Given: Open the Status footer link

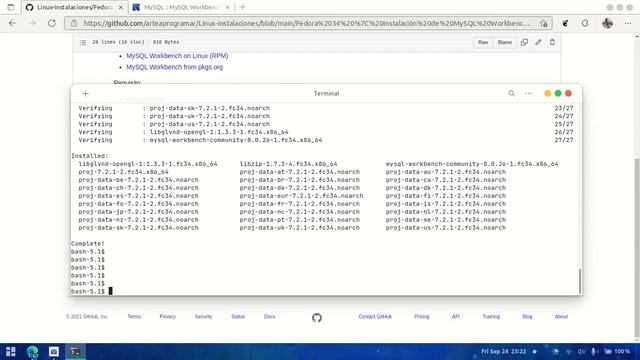Looking at the screenshot, I should click(238, 316).
